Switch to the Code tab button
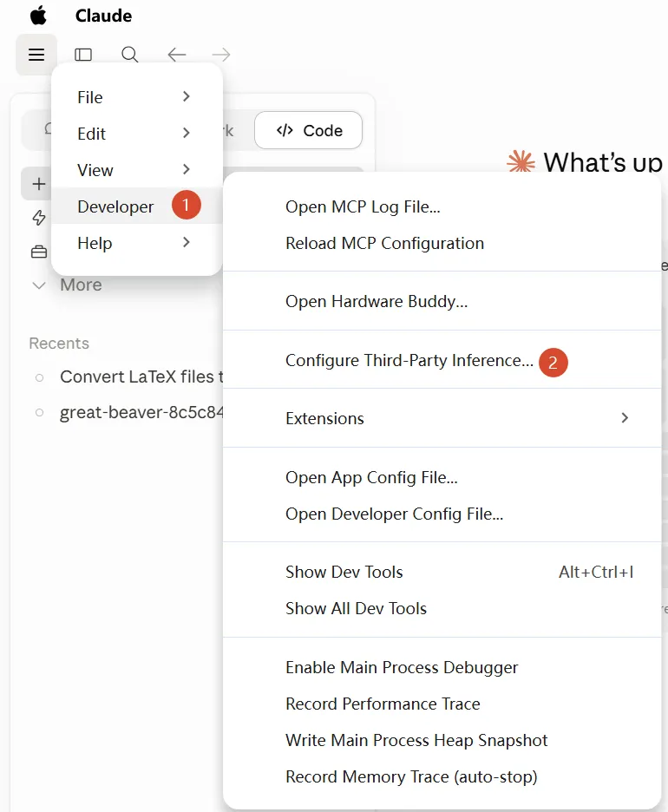 308,130
